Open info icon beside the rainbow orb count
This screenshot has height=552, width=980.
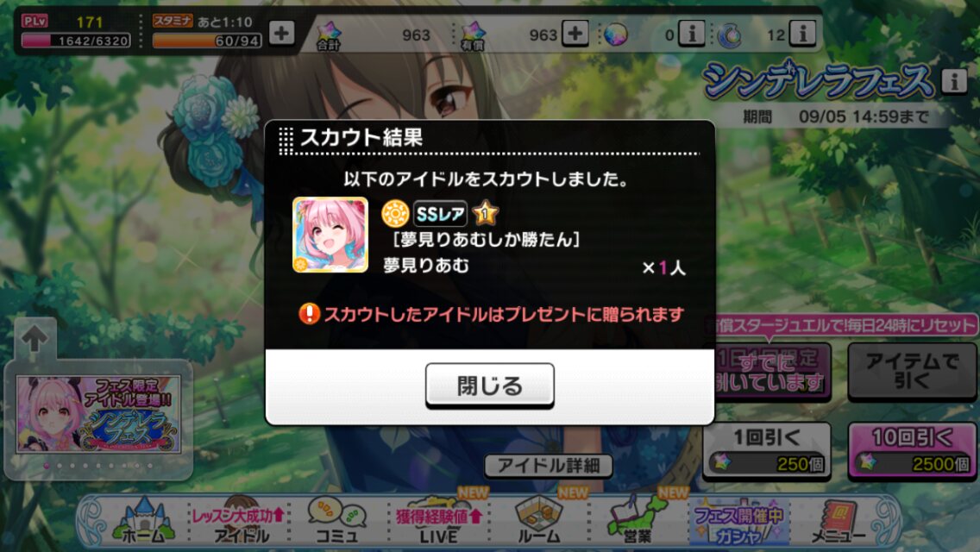pyautogui.click(x=692, y=33)
